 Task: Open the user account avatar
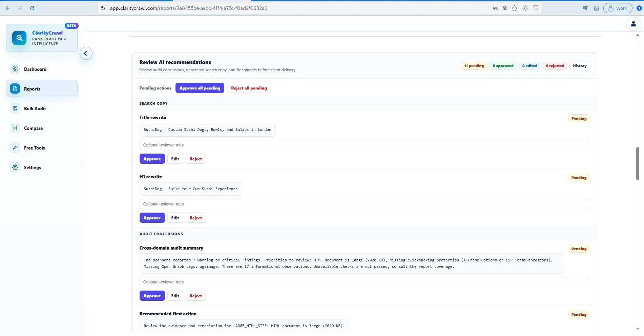point(633,24)
